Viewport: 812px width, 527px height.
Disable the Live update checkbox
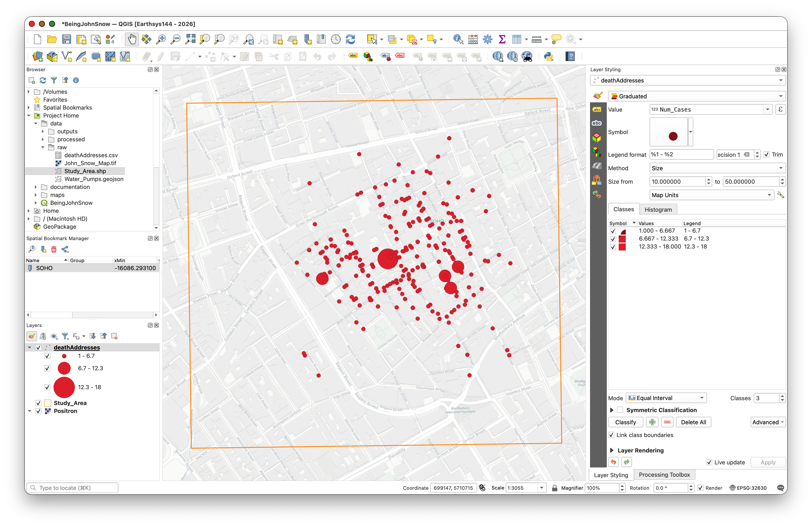tap(709, 462)
